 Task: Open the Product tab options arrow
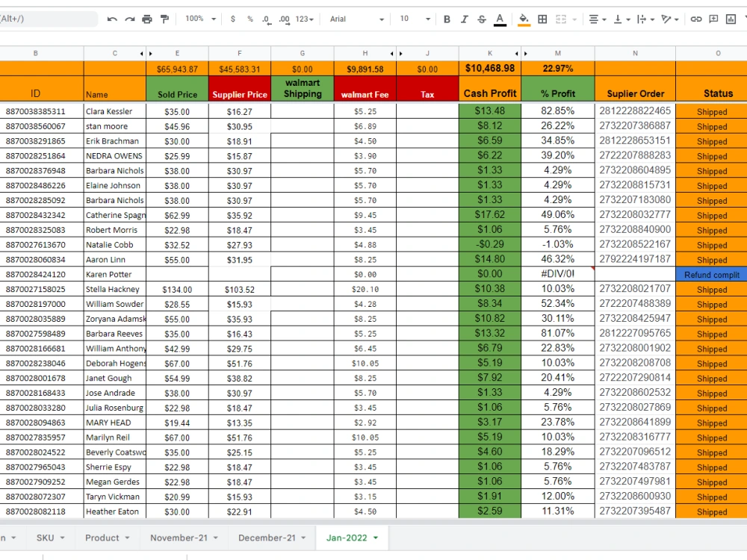127,538
